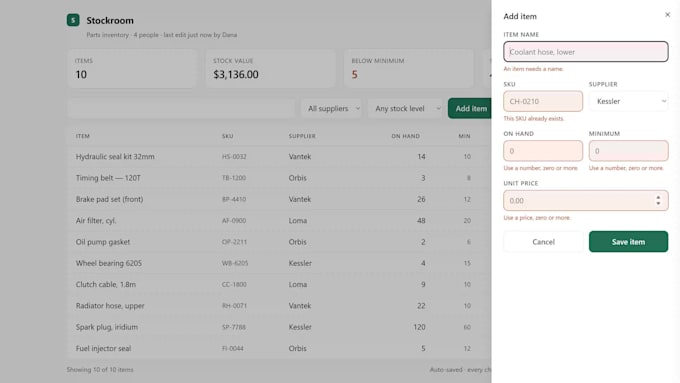
Task: Sort by the On Hand column header
Action: pyautogui.click(x=405, y=136)
